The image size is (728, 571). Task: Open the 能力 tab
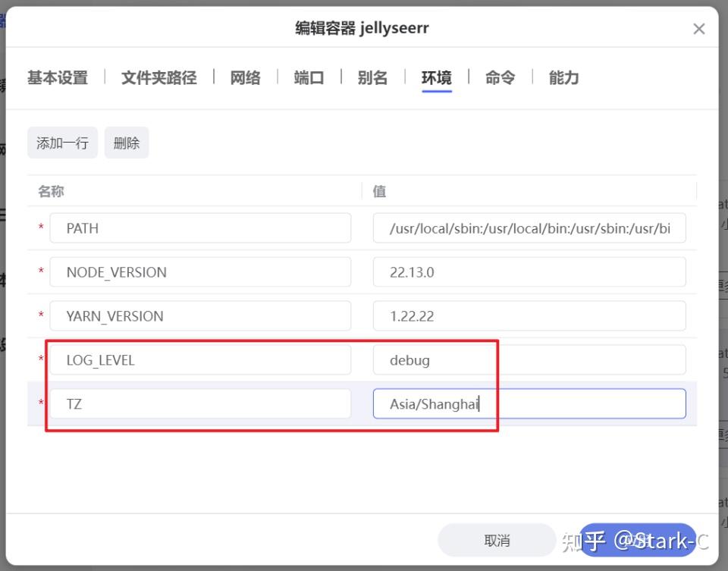click(563, 77)
